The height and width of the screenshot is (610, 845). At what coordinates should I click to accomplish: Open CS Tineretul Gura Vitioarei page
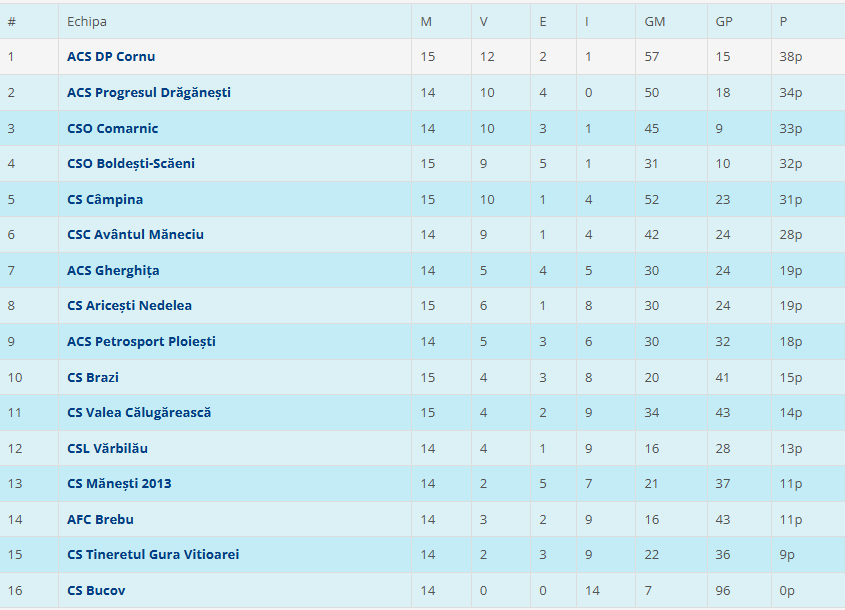point(153,555)
